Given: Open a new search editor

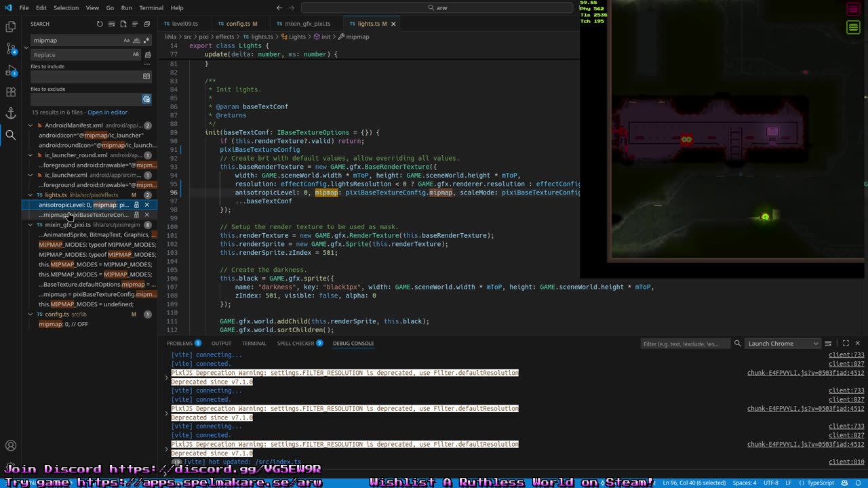Looking at the screenshot, I should (x=123, y=24).
